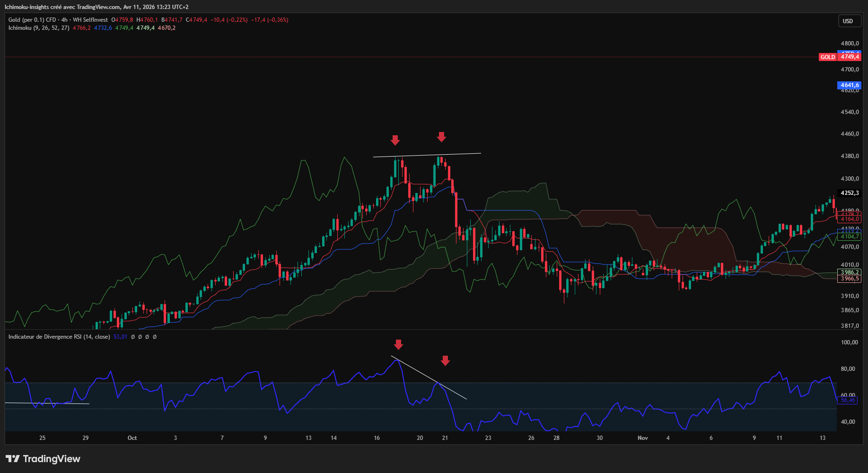
Task: Select the first red arrow on RSI pane
Action: pyautogui.click(x=398, y=344)
